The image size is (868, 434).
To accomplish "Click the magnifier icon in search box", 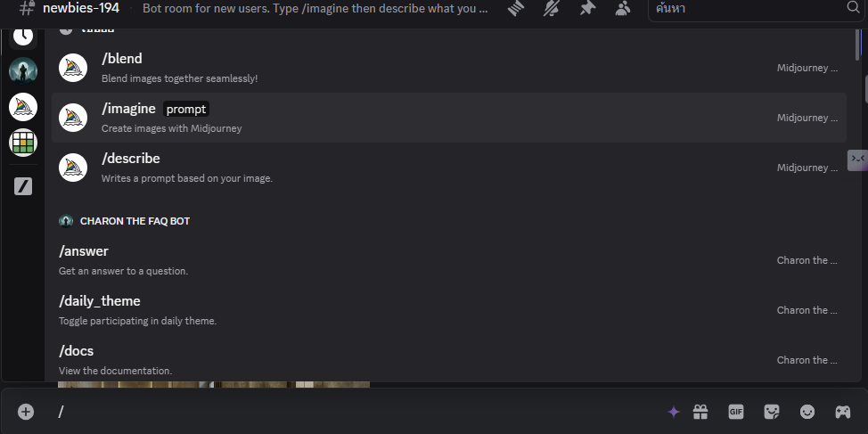I will [853, 7].
